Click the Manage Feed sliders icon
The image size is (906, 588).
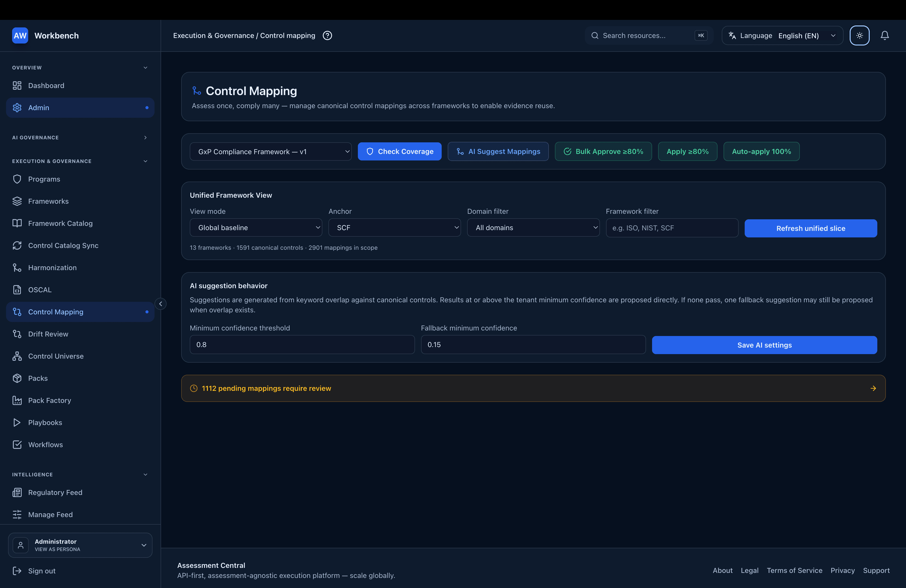tap(17, 515)
